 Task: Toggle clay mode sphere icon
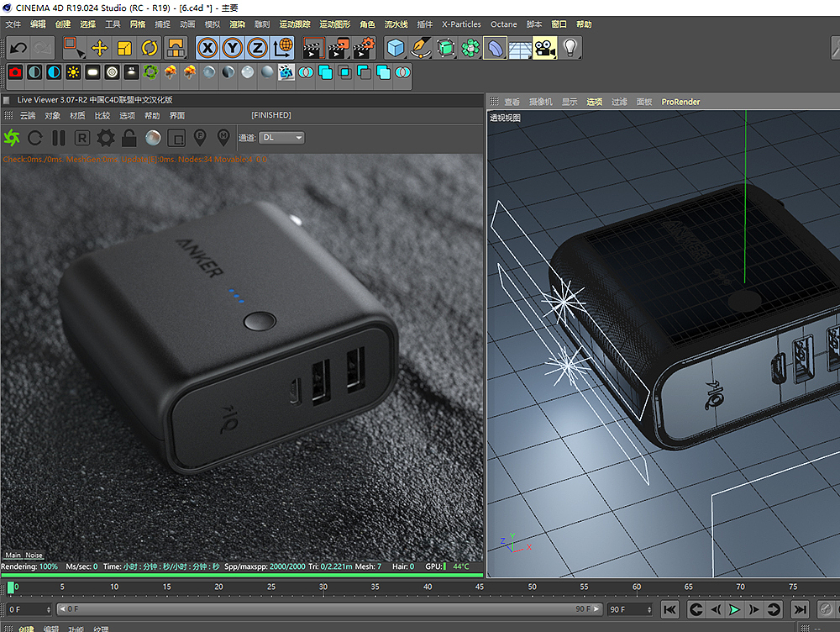coord(153,138)
